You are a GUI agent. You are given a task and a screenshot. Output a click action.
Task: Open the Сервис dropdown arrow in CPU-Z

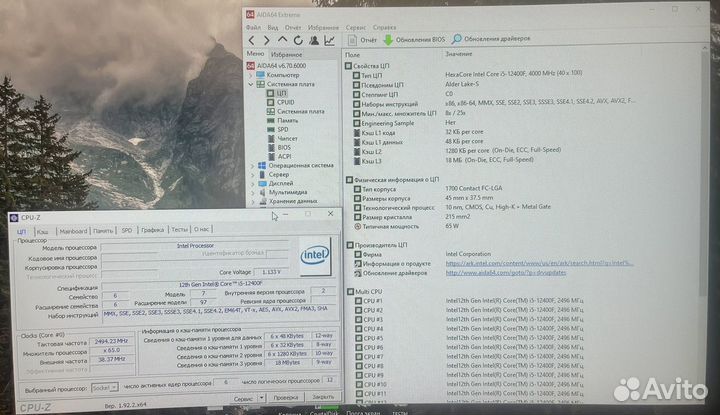click(261, 398)
